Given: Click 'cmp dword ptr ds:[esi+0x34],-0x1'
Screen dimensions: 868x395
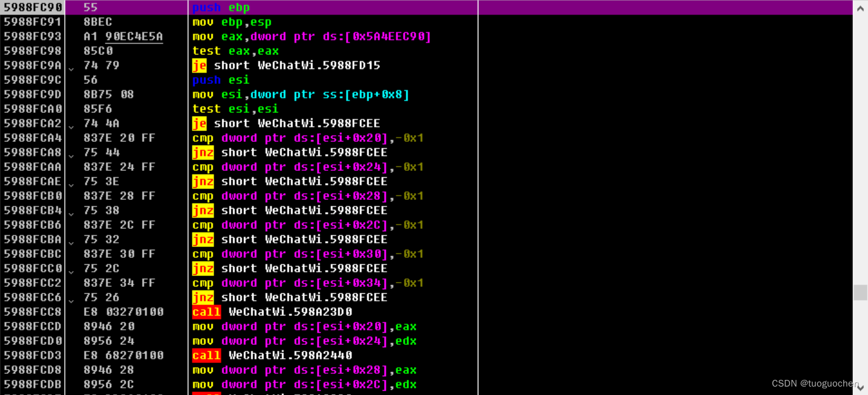Looking at the screenshot, I should point(308,283).
